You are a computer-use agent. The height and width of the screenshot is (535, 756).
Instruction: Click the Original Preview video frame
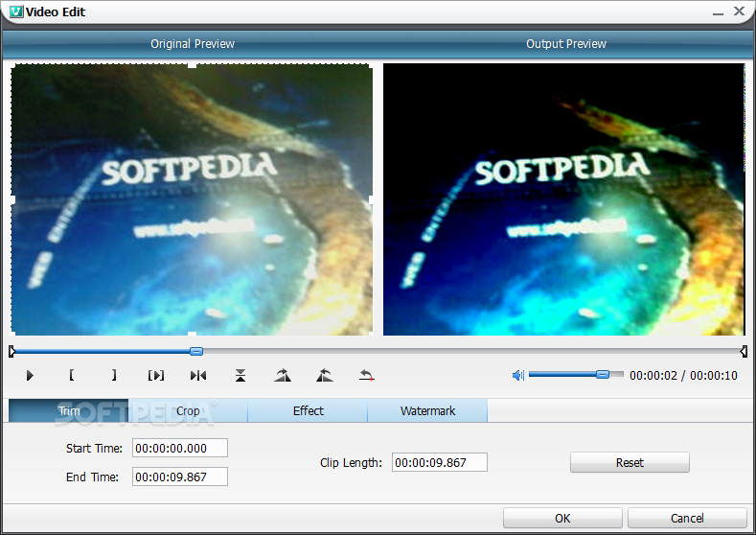tap(192, 199)
